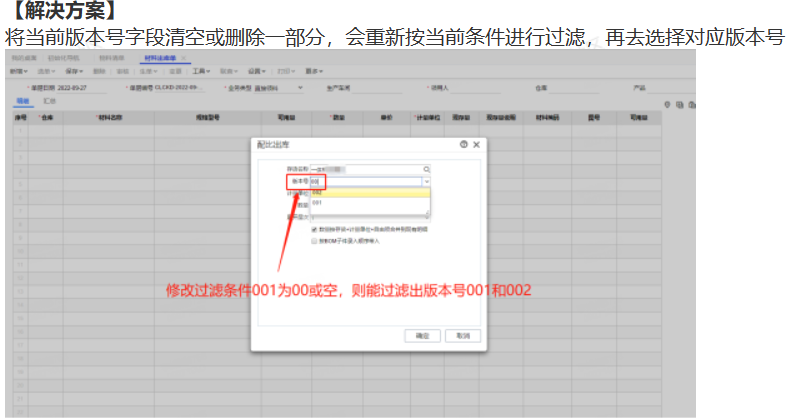Click the 单价 column header

386,117
